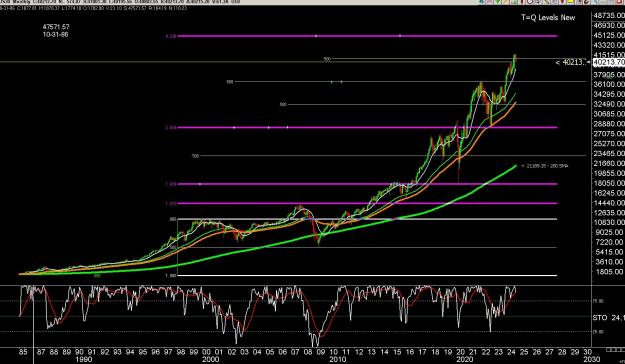The image size is (625, 364).
Task: Click the 45125.00 price axis label
Action: coord(609,35)
